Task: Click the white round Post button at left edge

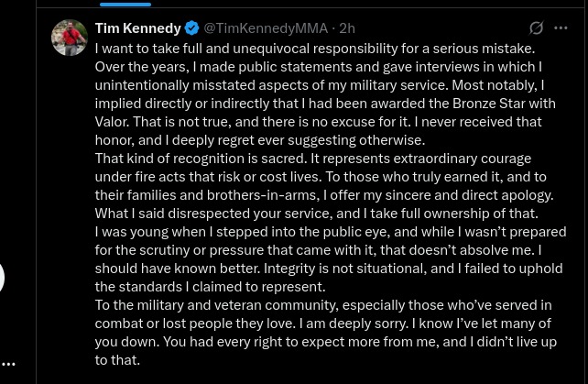Action: click(2, 278)
